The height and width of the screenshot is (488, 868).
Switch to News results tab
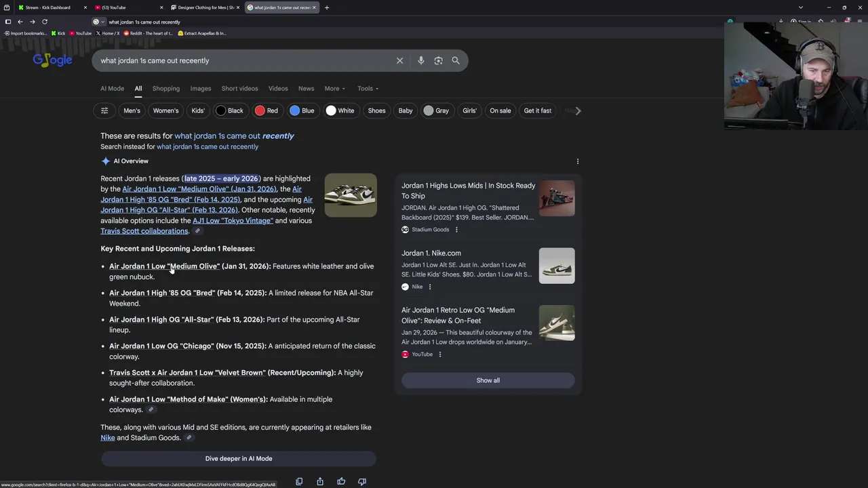pyautogui.click(x=306, y=89)
